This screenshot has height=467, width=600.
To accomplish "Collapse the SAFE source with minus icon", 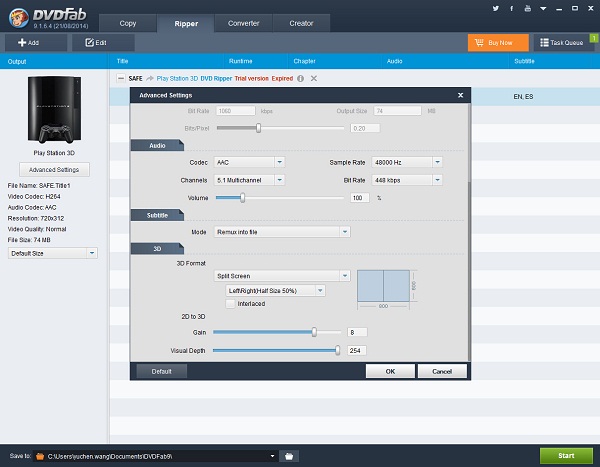I will coord(121,78).
